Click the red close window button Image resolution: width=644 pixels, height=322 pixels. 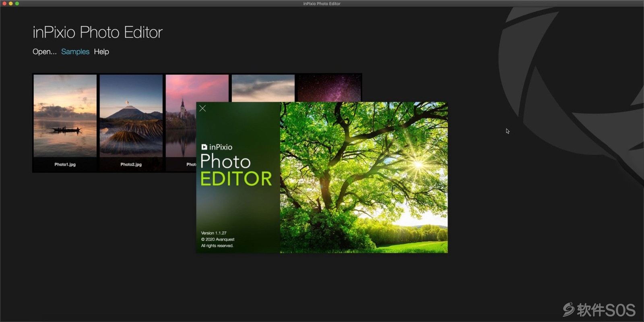(x=4, y=3)
